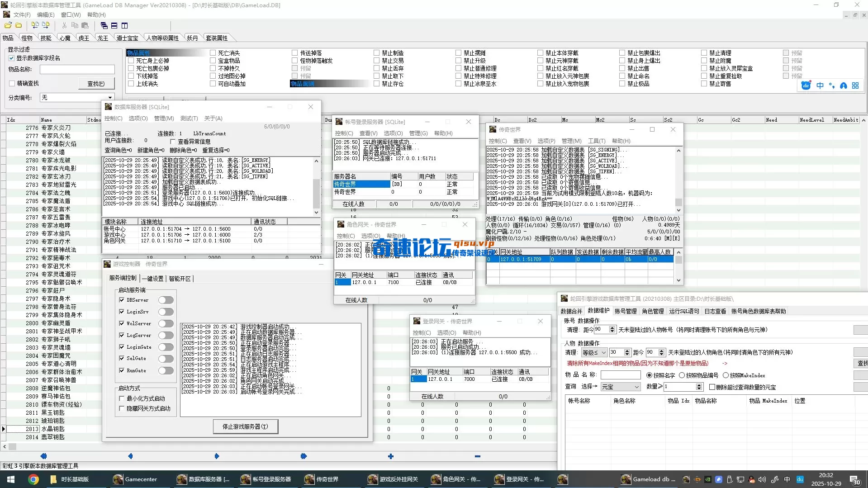Click the import record toolbar icon
Screen dimensions: 868x488
35,25
